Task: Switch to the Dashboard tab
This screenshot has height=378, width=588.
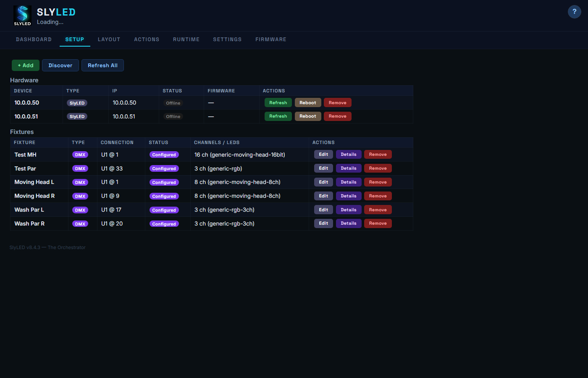Action: [x=34, y=39]
